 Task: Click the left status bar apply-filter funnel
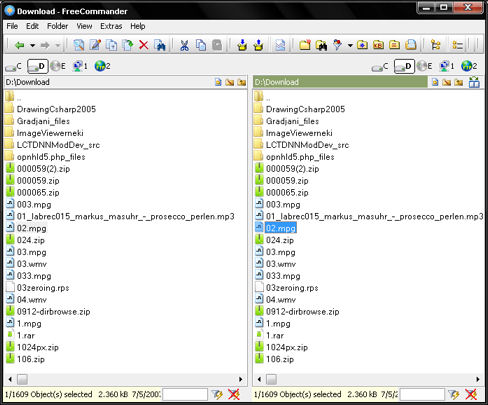tap(218, 395)
